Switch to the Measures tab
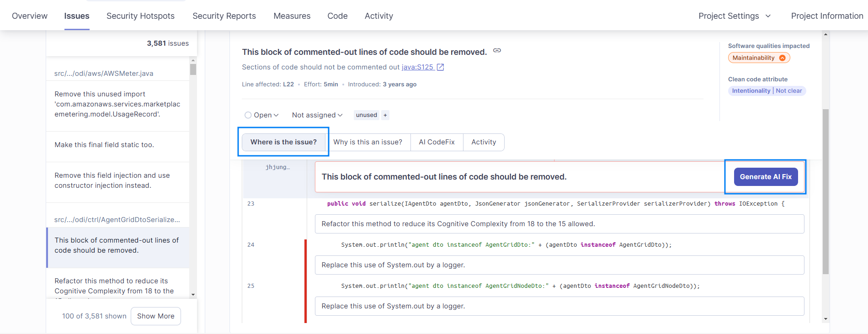This screenshot has height=334, width=868. click(x=292, y=16)
